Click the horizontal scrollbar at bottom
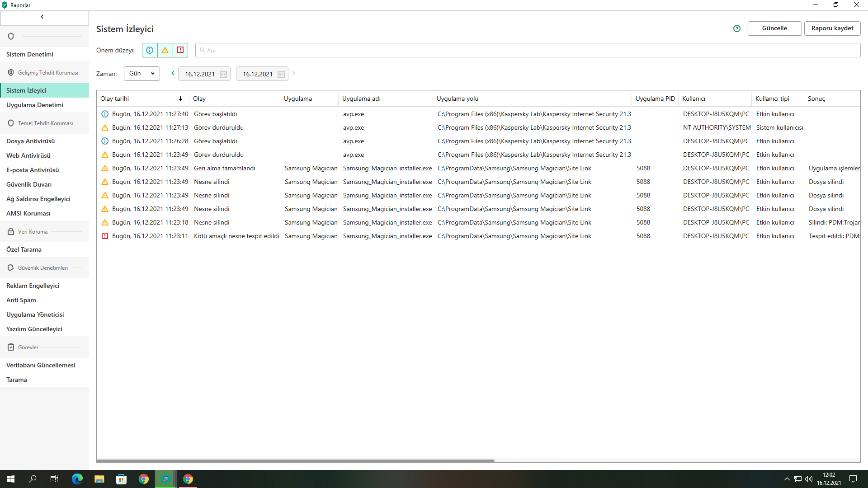Viewport: 868px width, 488px height. point(296,461)
